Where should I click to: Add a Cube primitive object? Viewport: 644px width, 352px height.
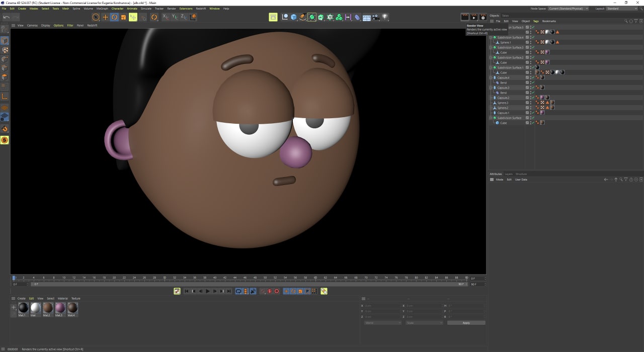click(293, 17)
